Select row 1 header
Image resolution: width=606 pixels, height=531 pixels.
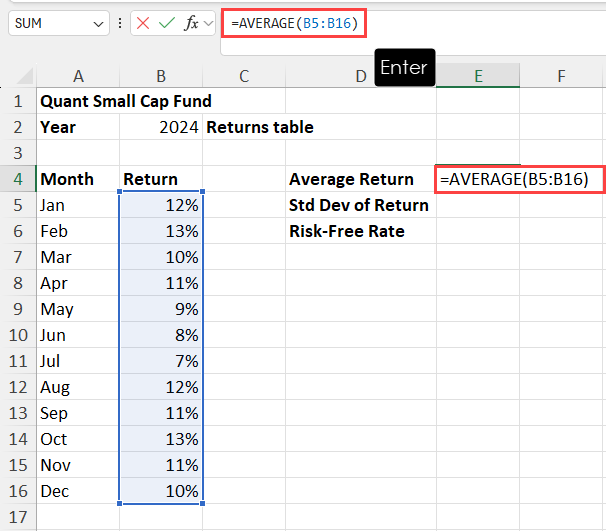pos(18,101)
